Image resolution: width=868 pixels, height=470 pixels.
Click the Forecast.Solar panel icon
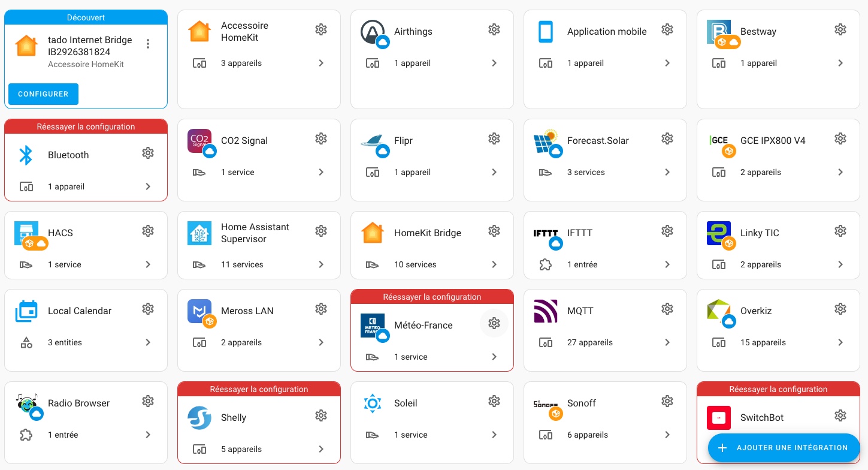546,141
